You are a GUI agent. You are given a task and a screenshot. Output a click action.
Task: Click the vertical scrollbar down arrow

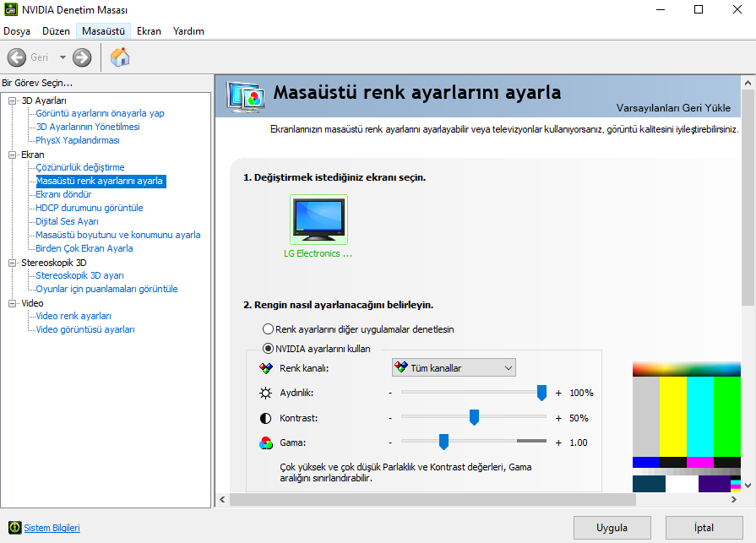(x=748, y=486)
